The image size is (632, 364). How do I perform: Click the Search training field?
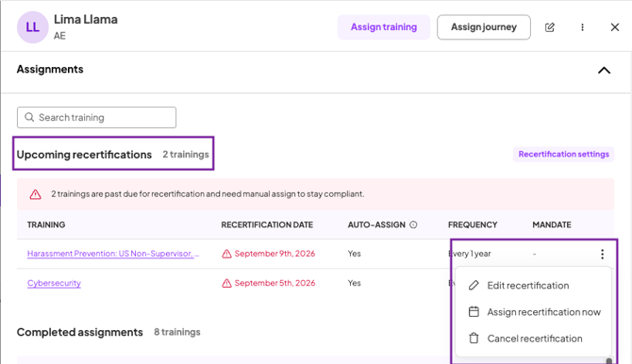pos(96,117)
